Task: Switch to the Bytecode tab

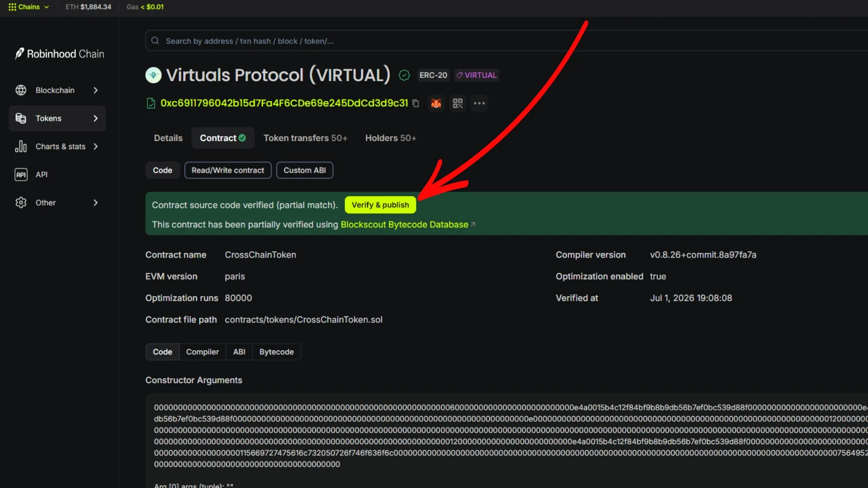Action: coord(277,352)
